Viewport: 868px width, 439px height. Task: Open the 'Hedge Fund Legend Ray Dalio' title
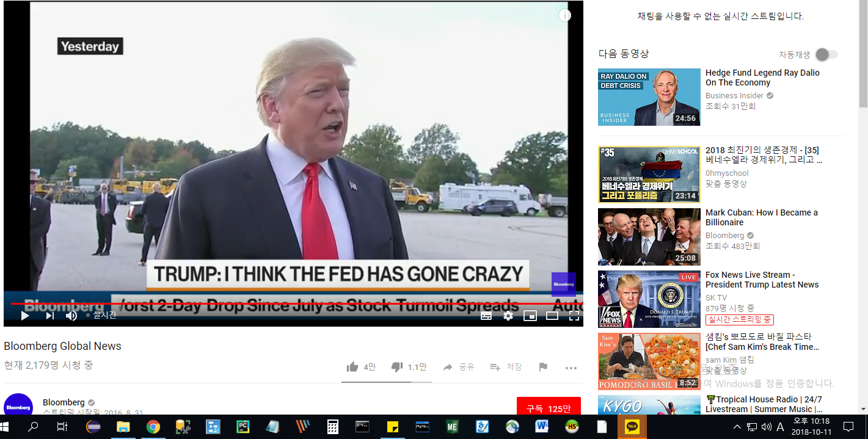click(x=762, y=78)
